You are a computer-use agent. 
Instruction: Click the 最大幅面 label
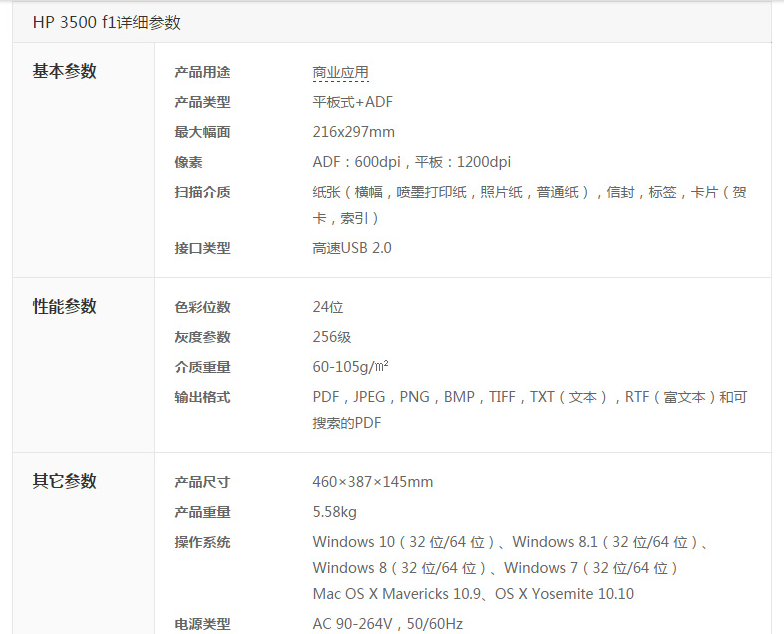[202, 132]
